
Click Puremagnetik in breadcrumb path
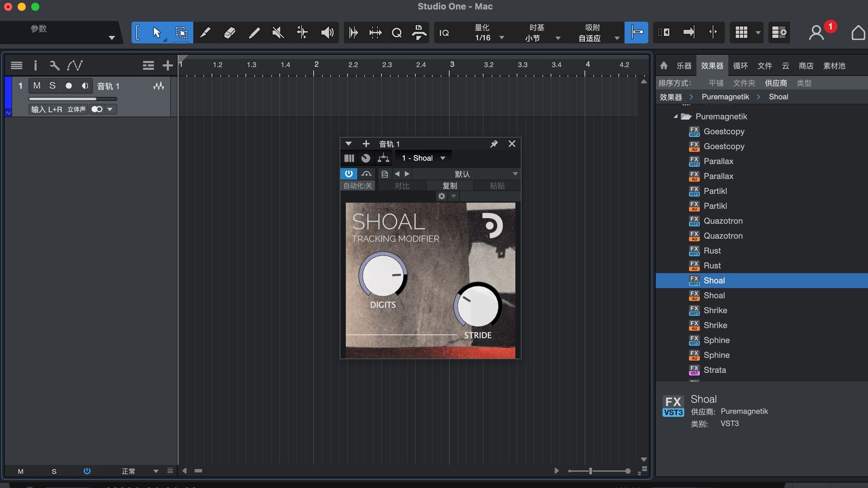(x=725, y=97)
